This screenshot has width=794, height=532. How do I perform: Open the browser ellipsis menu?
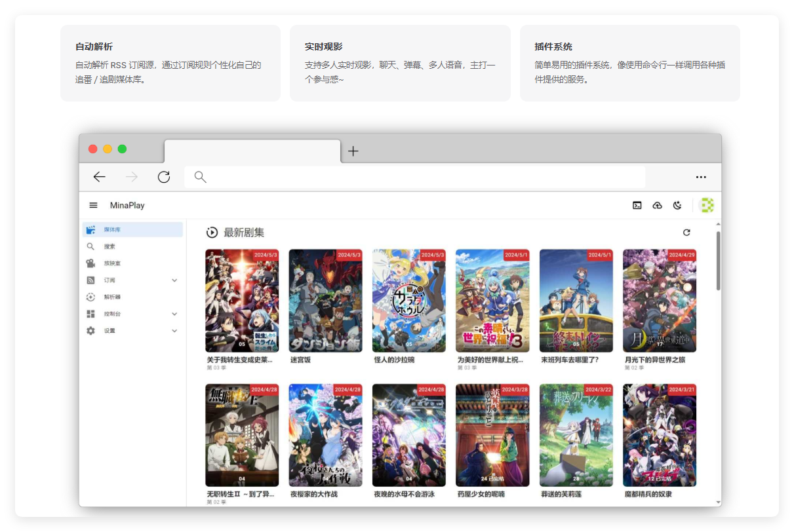point(701,177)
